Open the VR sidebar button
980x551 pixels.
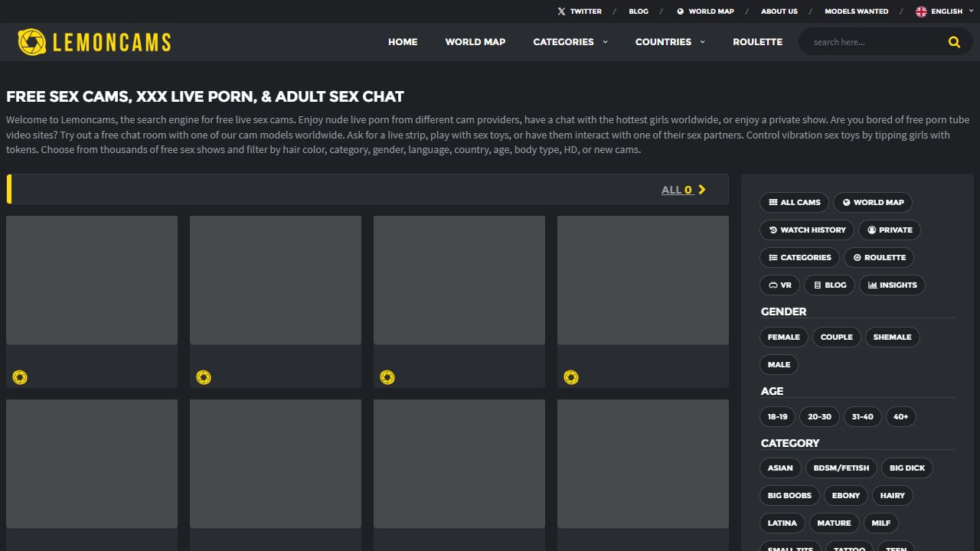[x=779, y=285]
